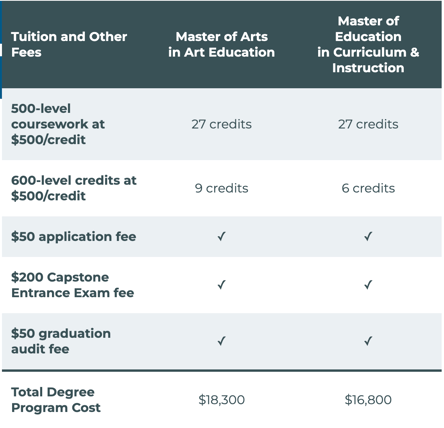Image resolution: width=444 pixels, height=428 pixels.
Task: Click the Tuition and Other Fees header
Action: point(69,44)
